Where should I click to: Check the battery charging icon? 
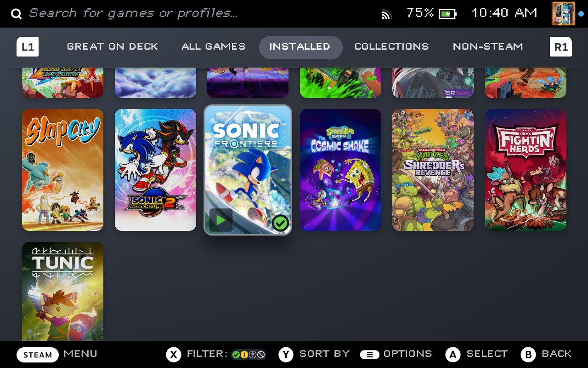click(447, 14)
